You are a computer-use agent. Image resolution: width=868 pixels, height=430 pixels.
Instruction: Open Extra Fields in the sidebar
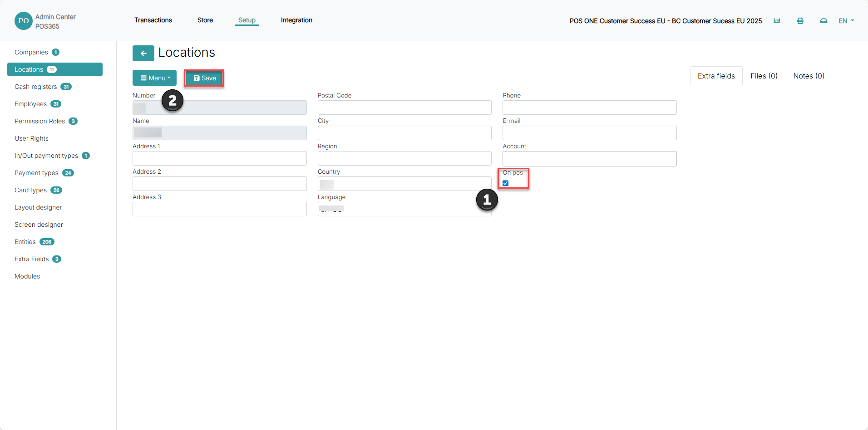point(38,259)
